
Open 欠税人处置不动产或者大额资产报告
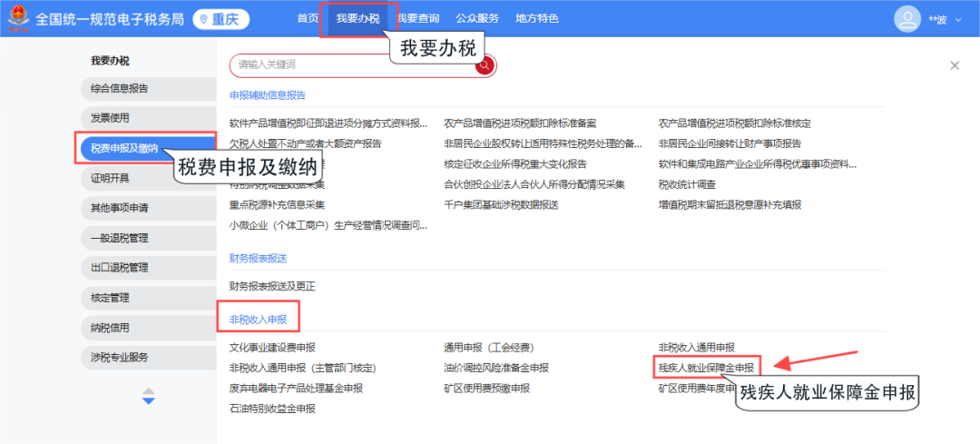(305, 143)
